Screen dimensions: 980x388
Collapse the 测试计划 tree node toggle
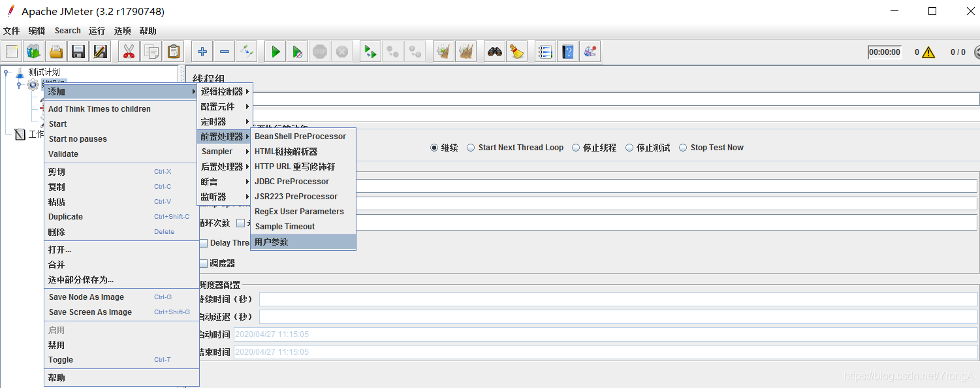point(7,72)
